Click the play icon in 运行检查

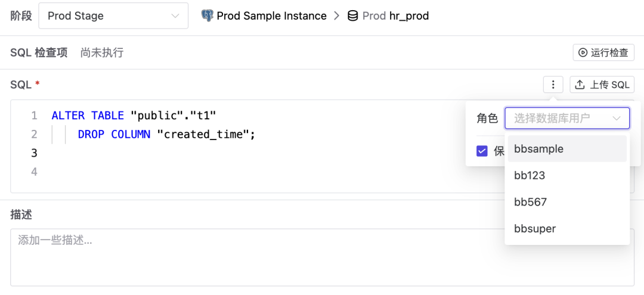pyautogui.click(x=583, y=52)
